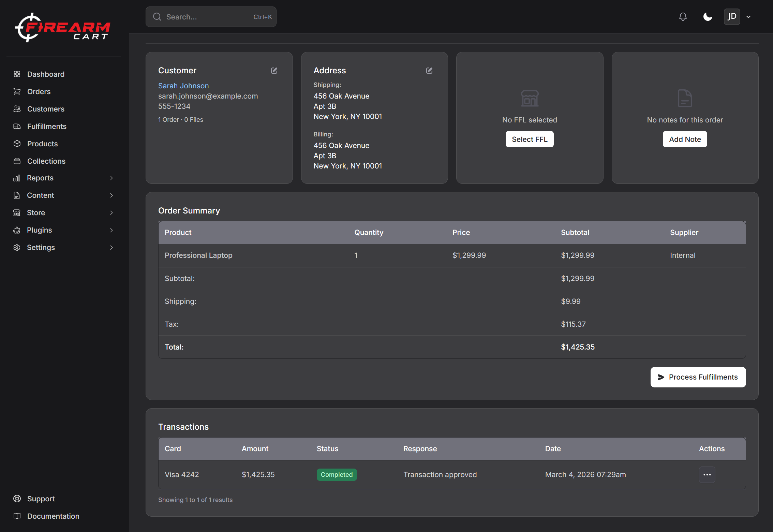Click the Settings gear icon
The height and width of the screenshot is (532, 773).
tap(17, 248)
